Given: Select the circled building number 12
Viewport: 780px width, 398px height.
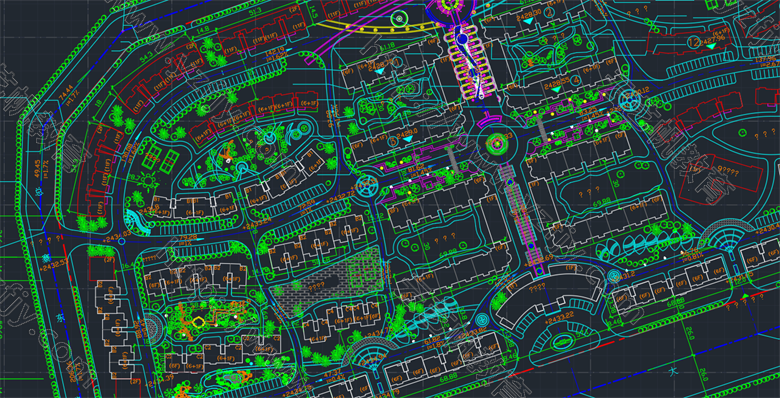Looking at the screenshot, I should click(693, 41).
